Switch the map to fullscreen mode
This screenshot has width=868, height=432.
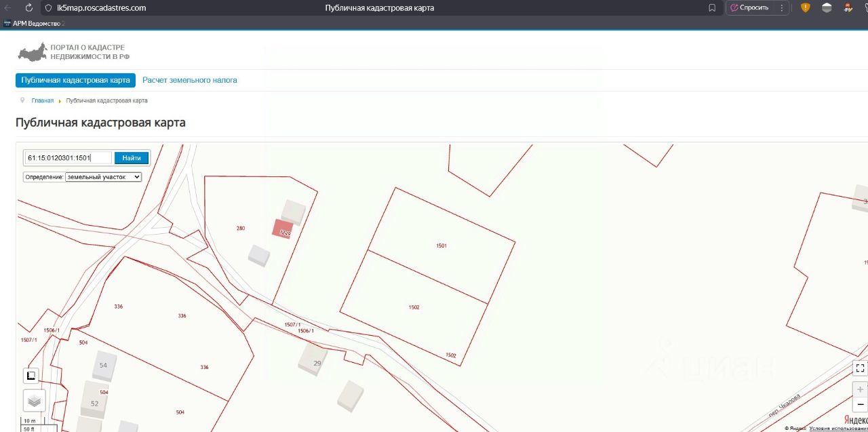click(x=860, y=368)
